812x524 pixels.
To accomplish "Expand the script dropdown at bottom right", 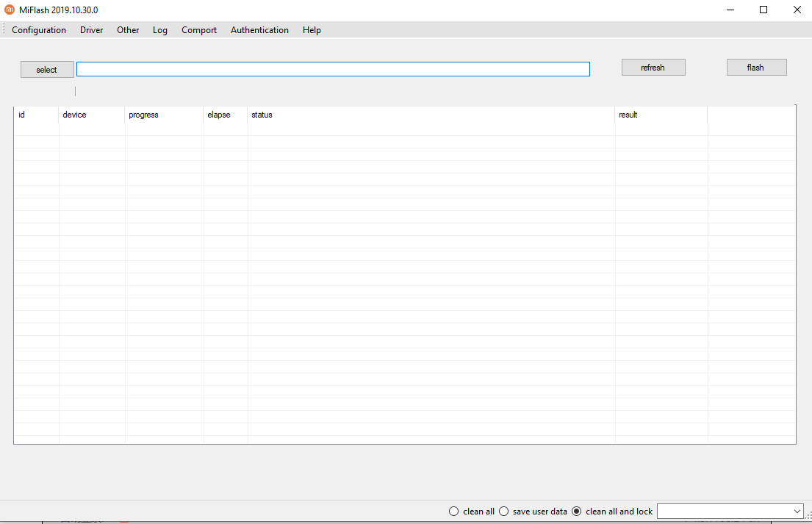I will (797, 511).
